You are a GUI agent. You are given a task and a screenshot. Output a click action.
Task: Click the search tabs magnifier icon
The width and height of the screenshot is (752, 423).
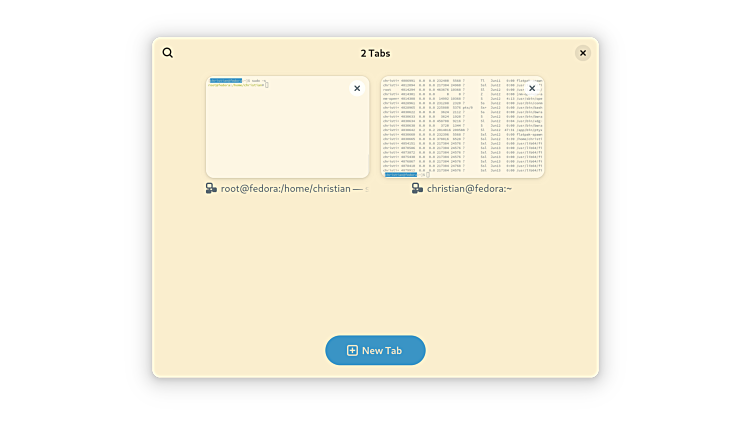(168, 53)
